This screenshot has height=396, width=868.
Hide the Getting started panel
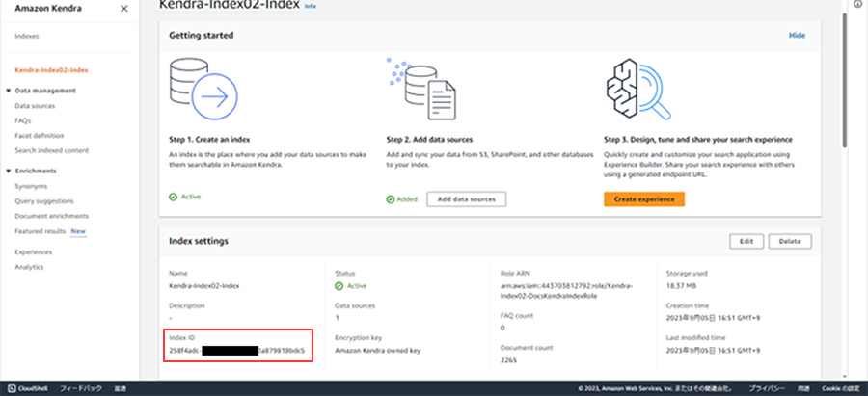(798, 35)
